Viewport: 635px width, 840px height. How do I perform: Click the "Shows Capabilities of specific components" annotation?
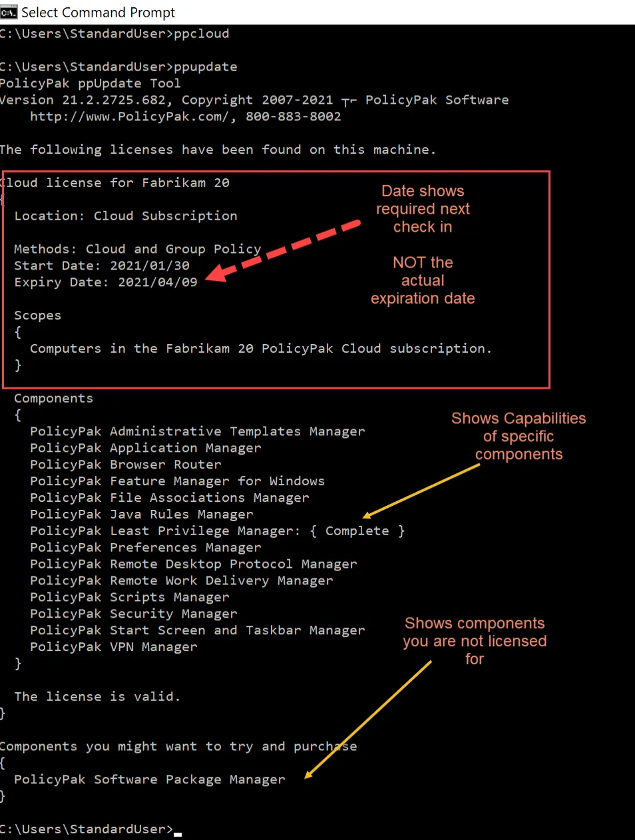point(519,436)
